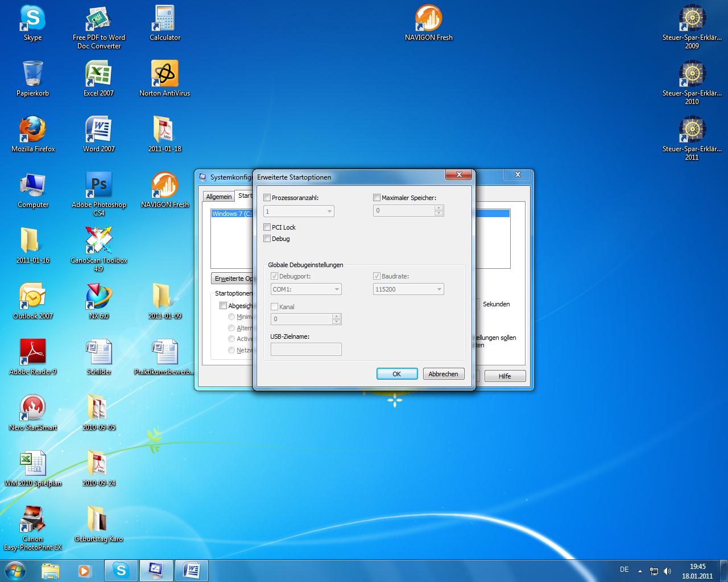Launch the Calculator desktop shortcut
This screenshot has height=582, width=728.
pos(165,23)
